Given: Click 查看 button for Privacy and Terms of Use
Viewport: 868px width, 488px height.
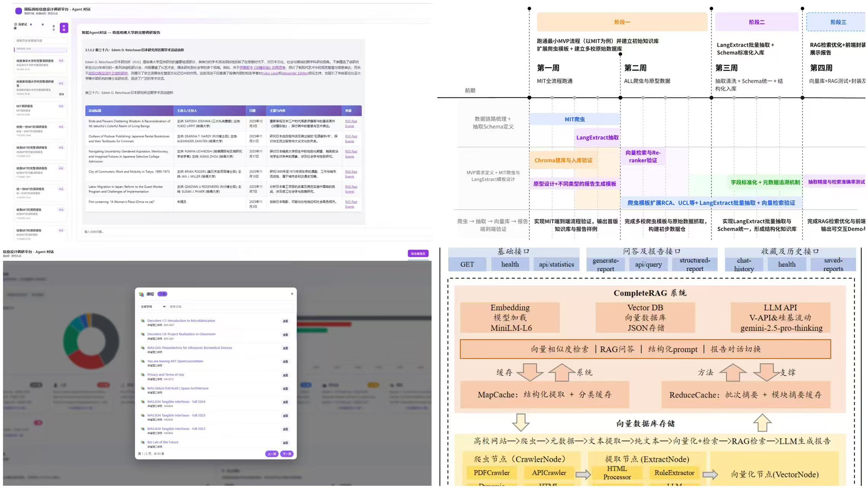Looking at the screenshot, I should click(285, 375).
